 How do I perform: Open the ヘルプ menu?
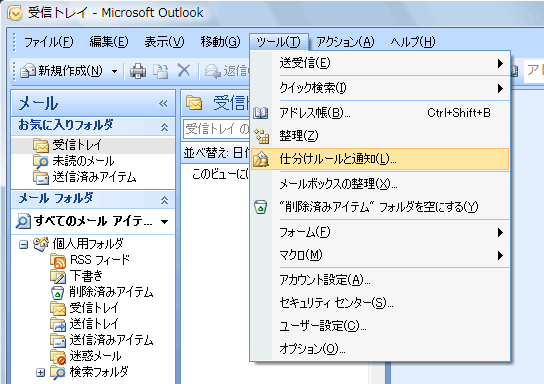(x=412, y=42)
